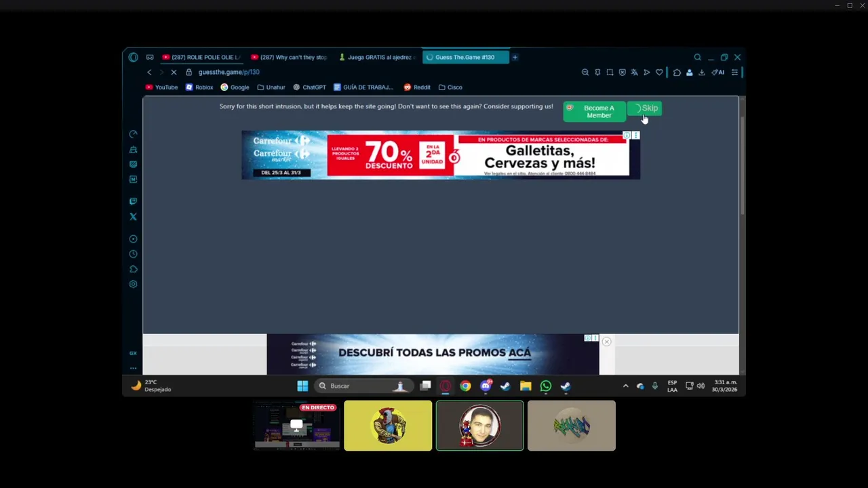Click the pinboard pin icon
868x488 pixels.
[x=597, y=73]
